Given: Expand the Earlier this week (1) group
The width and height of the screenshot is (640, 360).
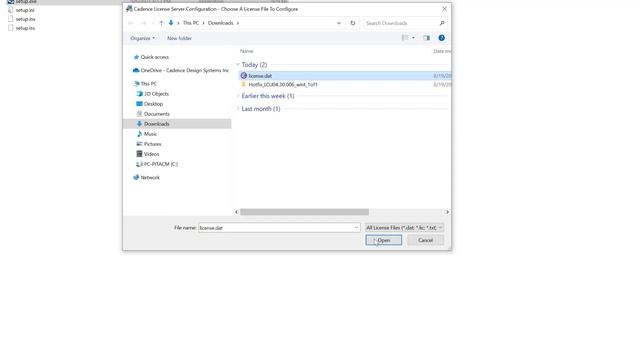Looking at the screenshot, I should tap(238, 96).
